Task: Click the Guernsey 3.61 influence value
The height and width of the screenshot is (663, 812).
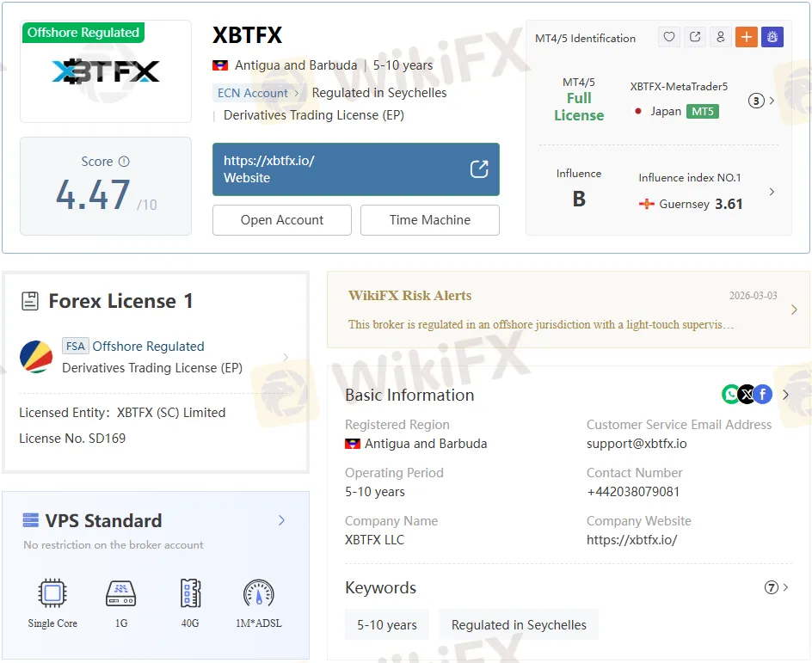Action: click(x=729, y=204)
